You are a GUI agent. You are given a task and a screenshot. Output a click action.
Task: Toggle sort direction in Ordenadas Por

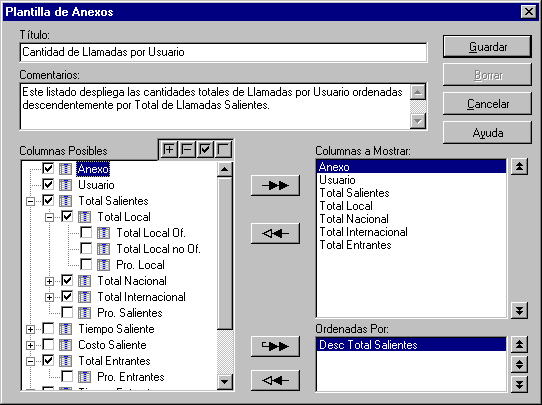pyautogui.click(x=519, y=364)
